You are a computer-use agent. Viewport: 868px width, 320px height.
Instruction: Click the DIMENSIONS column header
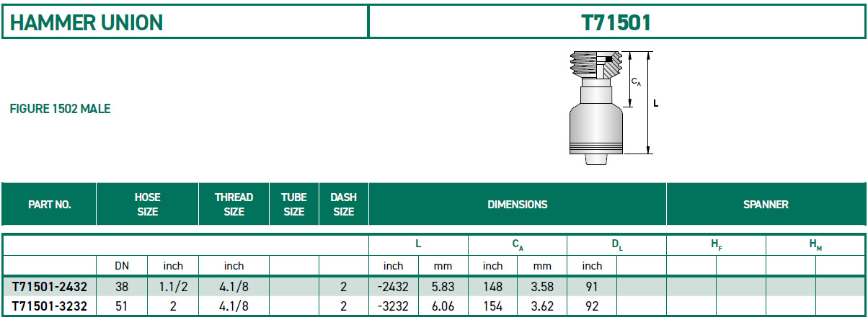518,205
